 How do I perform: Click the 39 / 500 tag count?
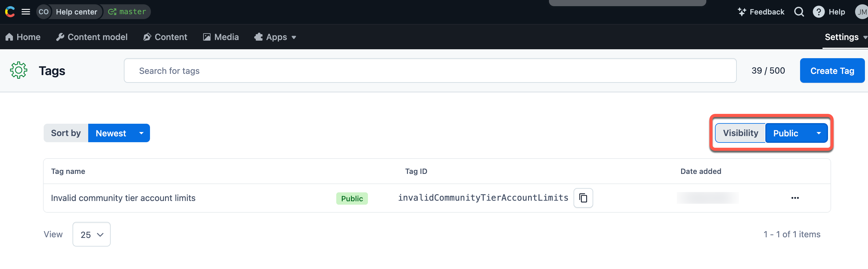tap(768, 70)
